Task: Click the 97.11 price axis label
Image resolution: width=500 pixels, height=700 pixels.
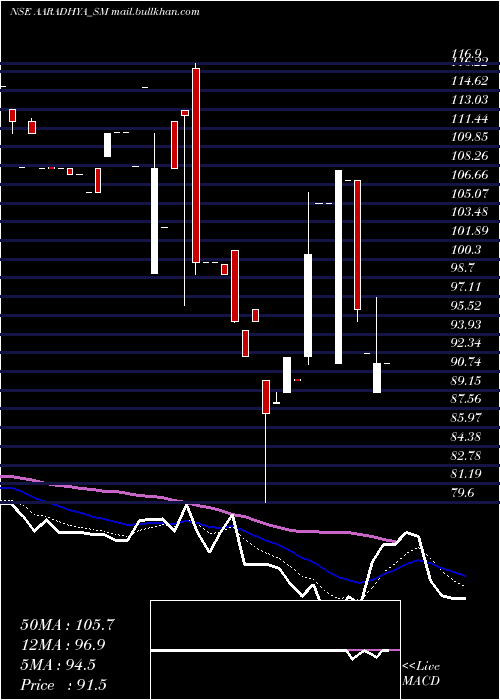Action: pos(466,287)
